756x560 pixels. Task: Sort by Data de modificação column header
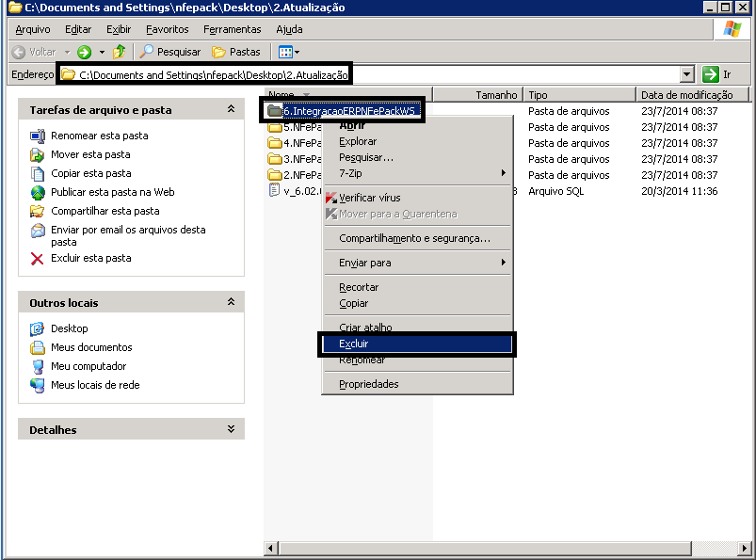tap(685, 95)
